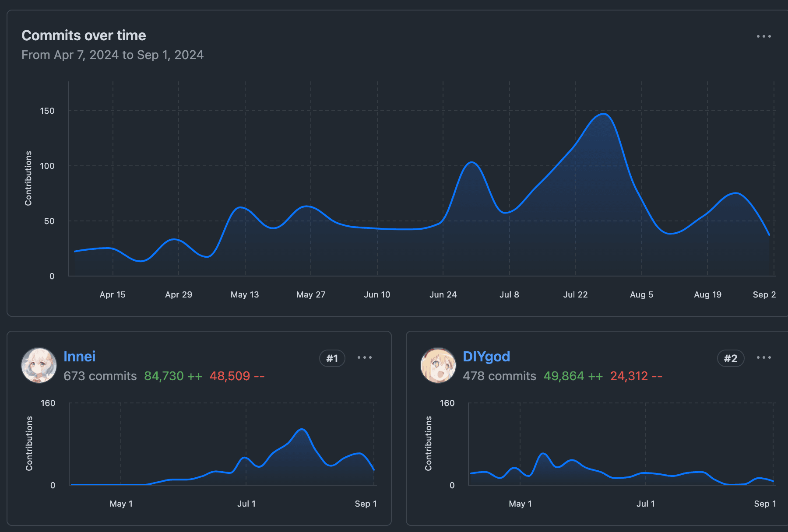Click the #1 rank badge

tap(332, 358)
